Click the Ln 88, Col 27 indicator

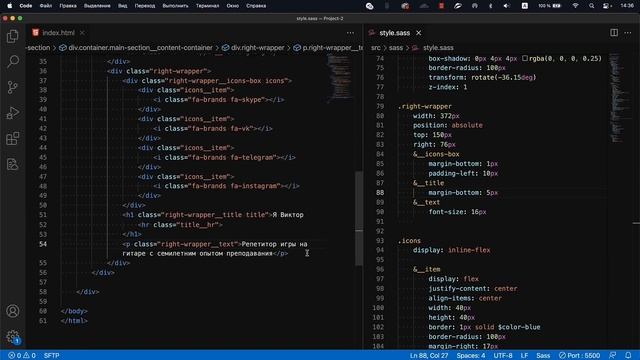tap(429, 356)
